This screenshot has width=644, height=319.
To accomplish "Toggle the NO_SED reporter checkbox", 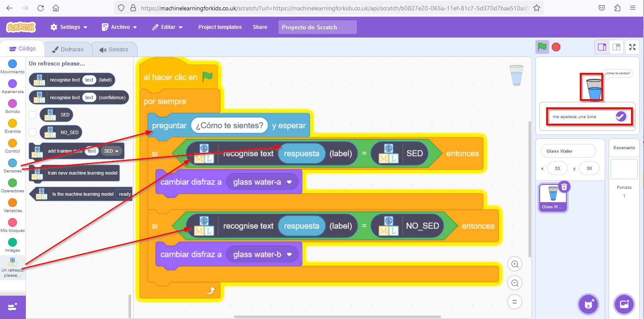I will coord(32,132).
